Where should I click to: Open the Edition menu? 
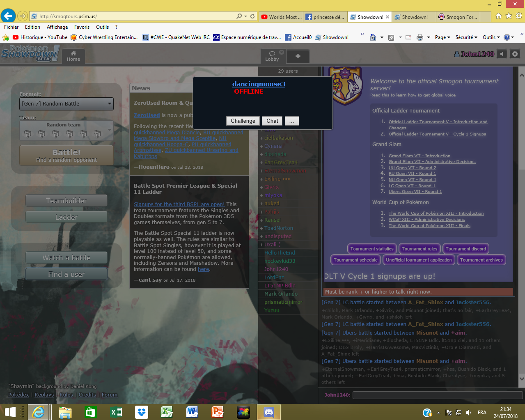pyautogui.click(x=32, y=27)
